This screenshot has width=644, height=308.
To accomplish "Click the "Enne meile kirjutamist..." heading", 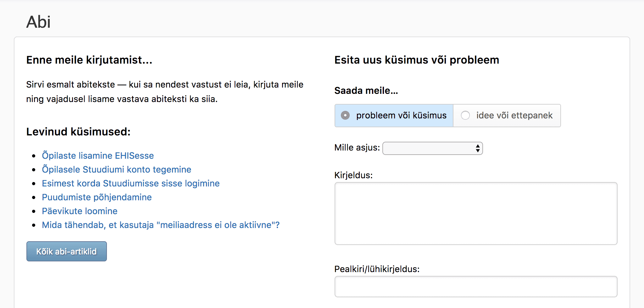I will click(x=89, y=60).
